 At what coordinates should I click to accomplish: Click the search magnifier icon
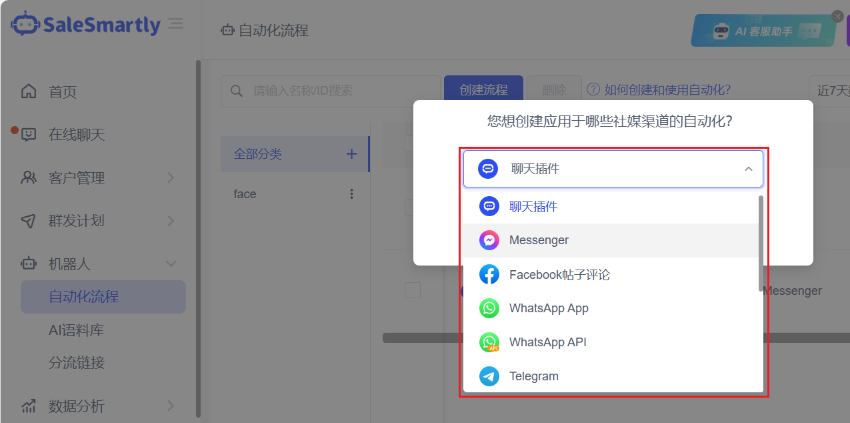(x=236, y=91)
